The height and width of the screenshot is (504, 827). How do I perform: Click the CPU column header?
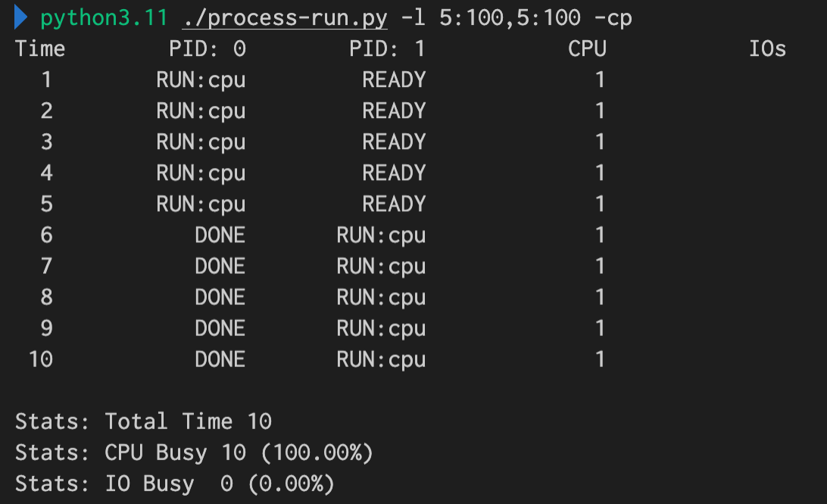pos(587,49)
